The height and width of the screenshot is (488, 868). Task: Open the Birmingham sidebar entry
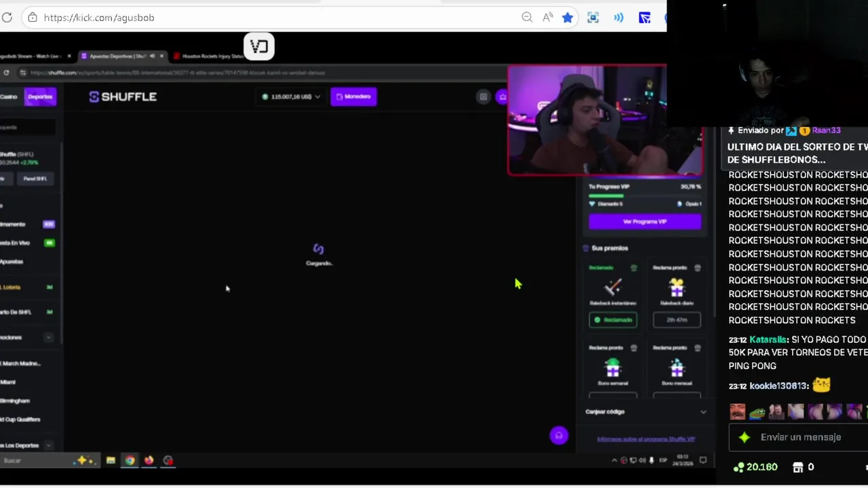16,401
